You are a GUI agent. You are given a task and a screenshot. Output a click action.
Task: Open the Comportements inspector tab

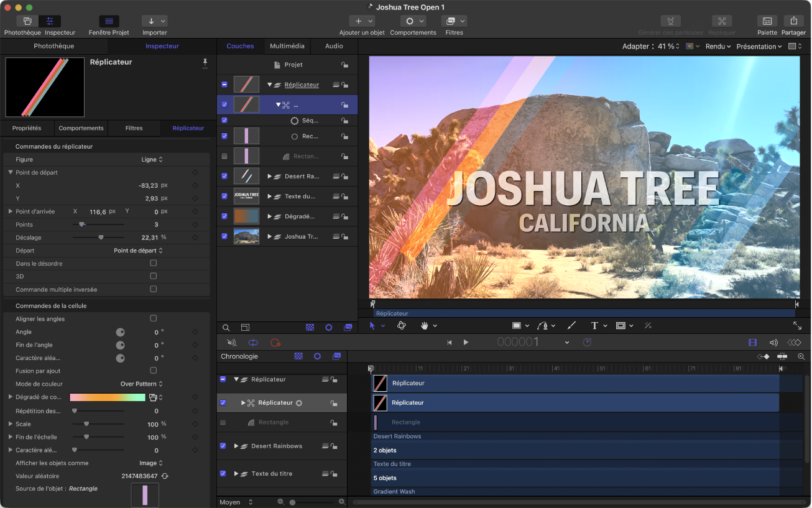[x=81, y=128]
